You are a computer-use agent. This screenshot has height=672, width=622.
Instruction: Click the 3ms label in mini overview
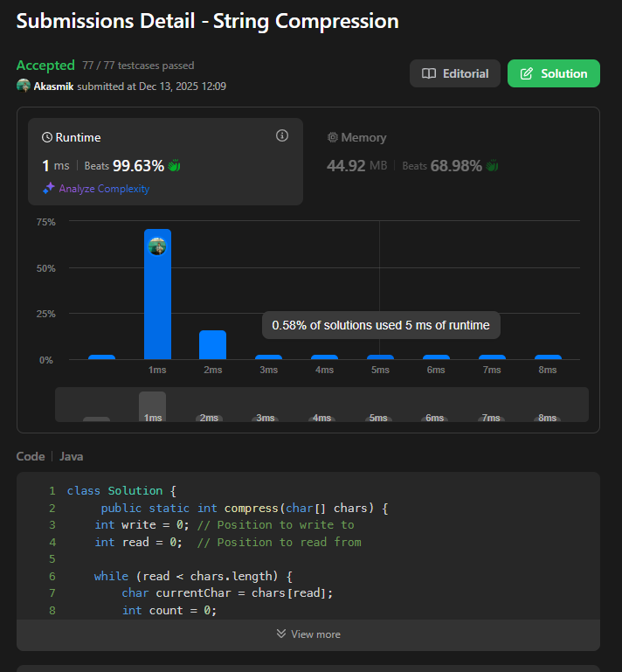coord(266,418)
